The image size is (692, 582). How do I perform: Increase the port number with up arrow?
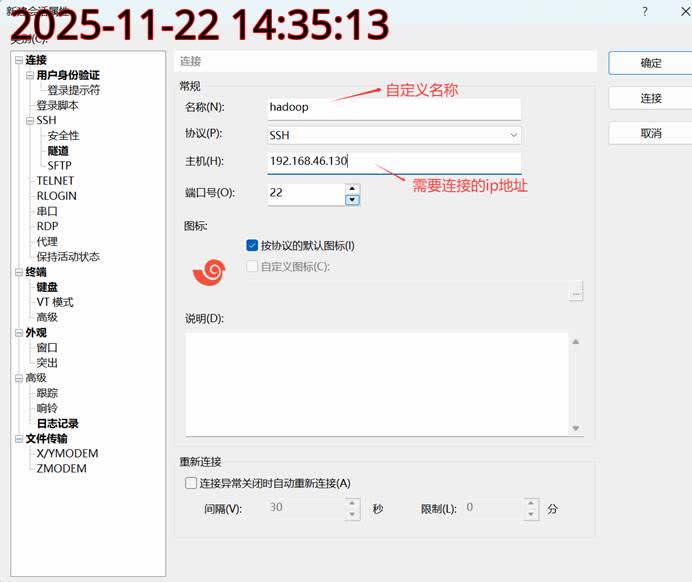point(352,188)
